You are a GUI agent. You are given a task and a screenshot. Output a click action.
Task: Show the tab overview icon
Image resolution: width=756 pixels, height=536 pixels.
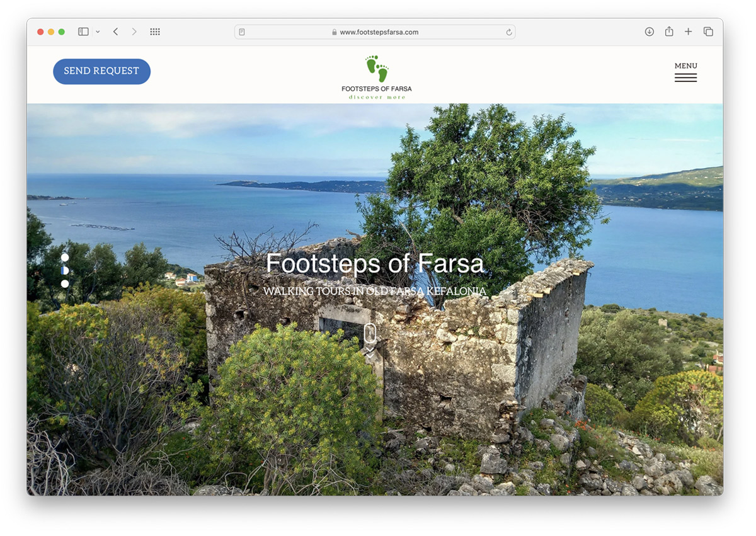(x=708, y=31)
